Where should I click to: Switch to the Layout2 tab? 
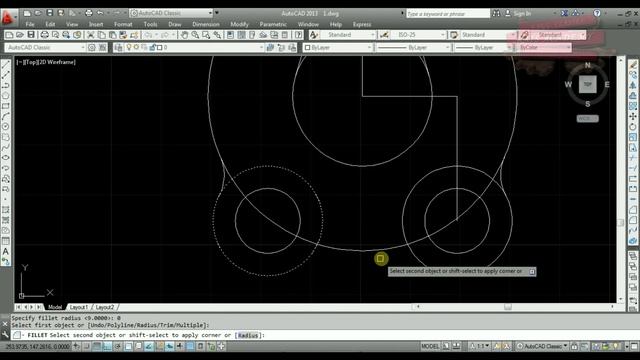[x=105, y=307]
